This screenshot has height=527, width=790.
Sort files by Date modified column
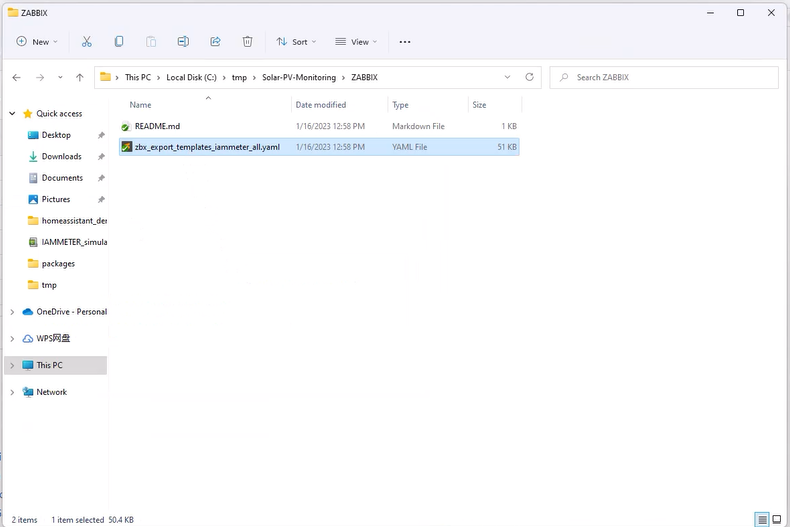click(321, 105)
